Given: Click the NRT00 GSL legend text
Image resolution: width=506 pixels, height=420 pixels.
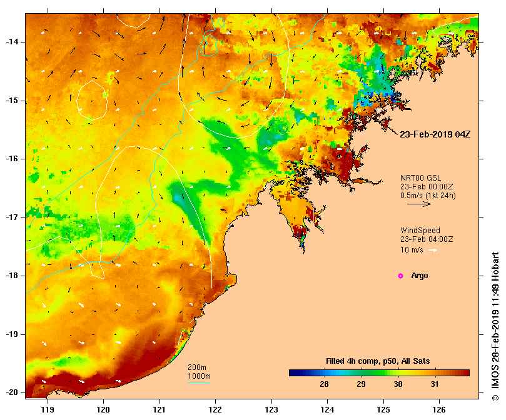Looking at the screenshot, I should 420,178.
